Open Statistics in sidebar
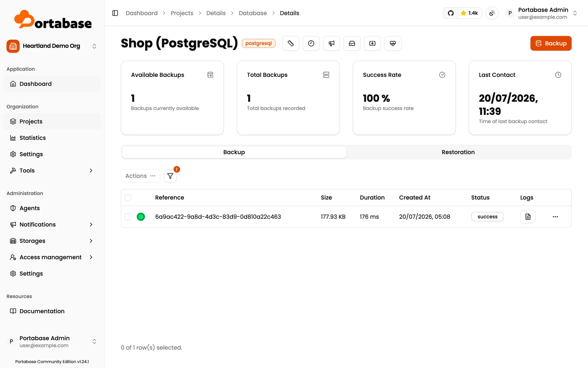The height and width of the screenshot is (368, 588). [x=52, y=138]
